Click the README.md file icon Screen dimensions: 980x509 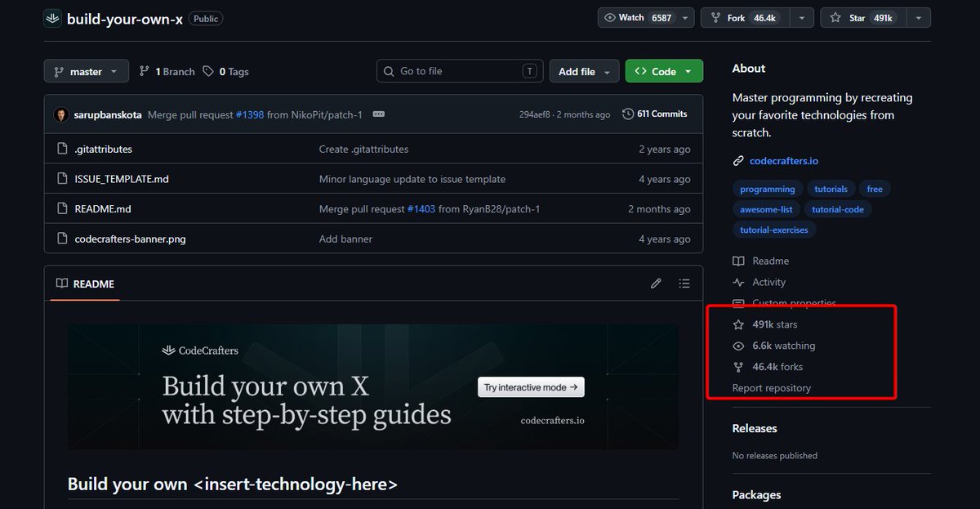[x=61, y=208]
